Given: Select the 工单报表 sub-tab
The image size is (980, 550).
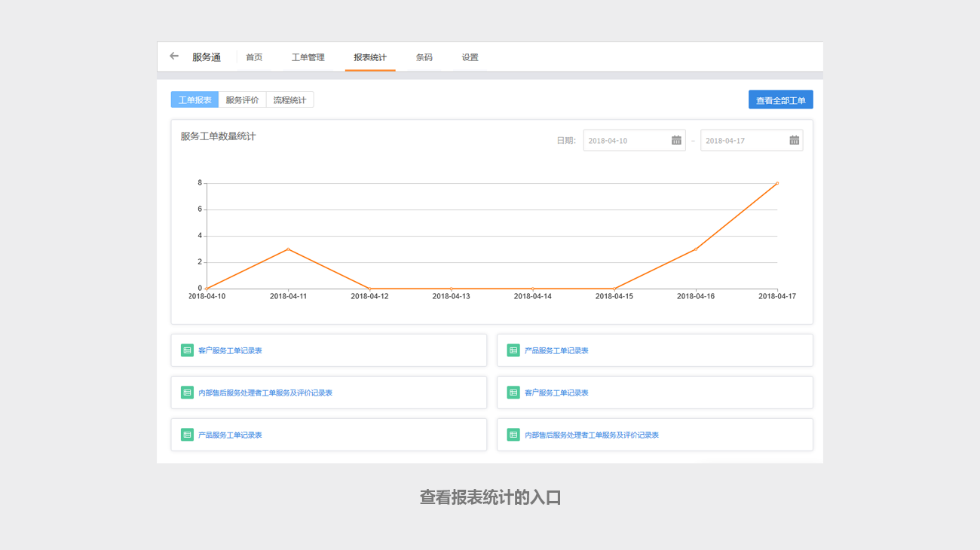Looking at the screenshot, I should (x=194, y=100).
